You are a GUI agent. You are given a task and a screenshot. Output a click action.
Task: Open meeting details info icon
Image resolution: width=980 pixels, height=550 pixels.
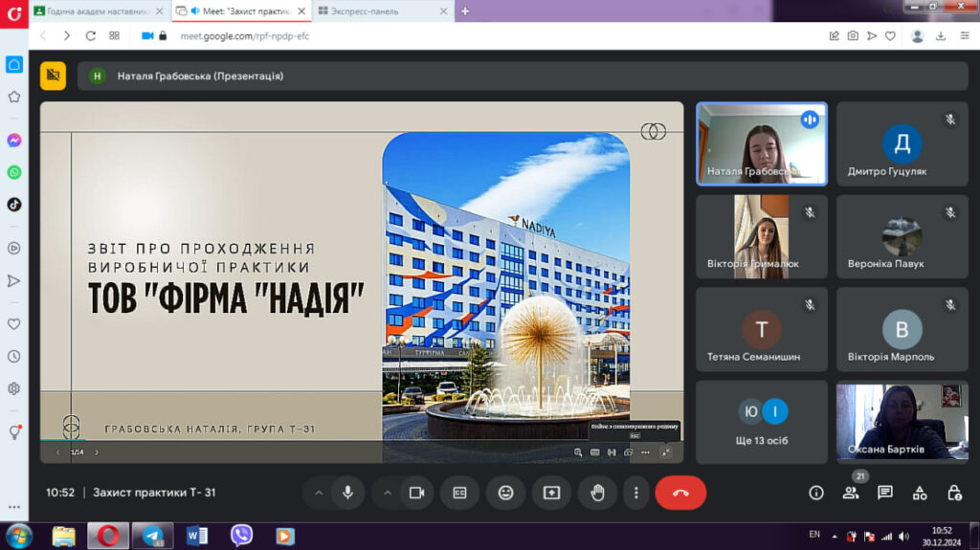tap(816, 493)
